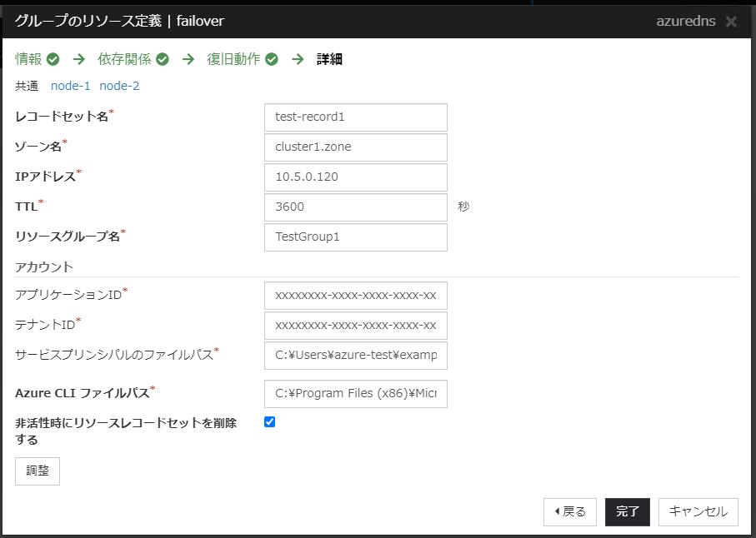Click the Azure CLI ファイルパス field
The height and width of the screenshot is (538, 756).
coord(355,394)
